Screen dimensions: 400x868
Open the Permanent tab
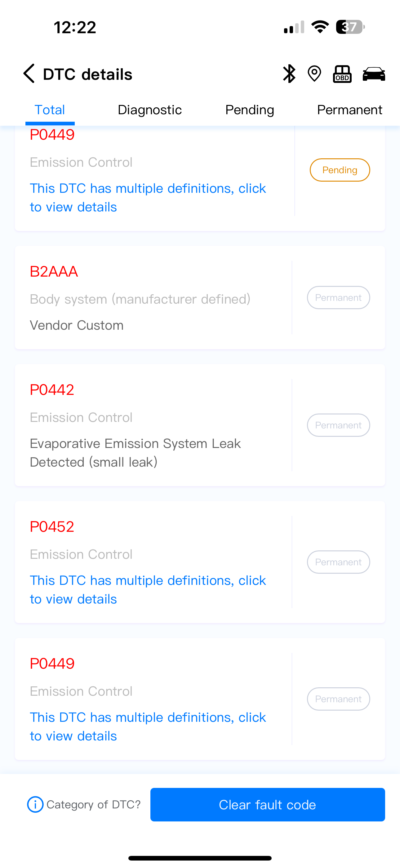(x=349, y=110)
